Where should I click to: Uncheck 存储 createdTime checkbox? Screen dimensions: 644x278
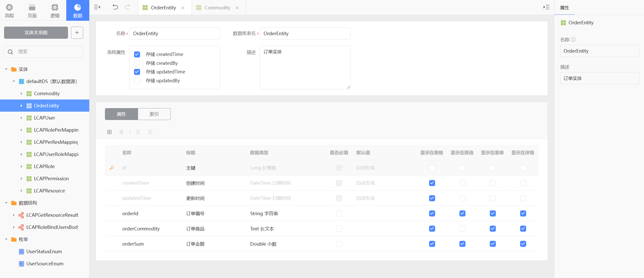(137, 54)
